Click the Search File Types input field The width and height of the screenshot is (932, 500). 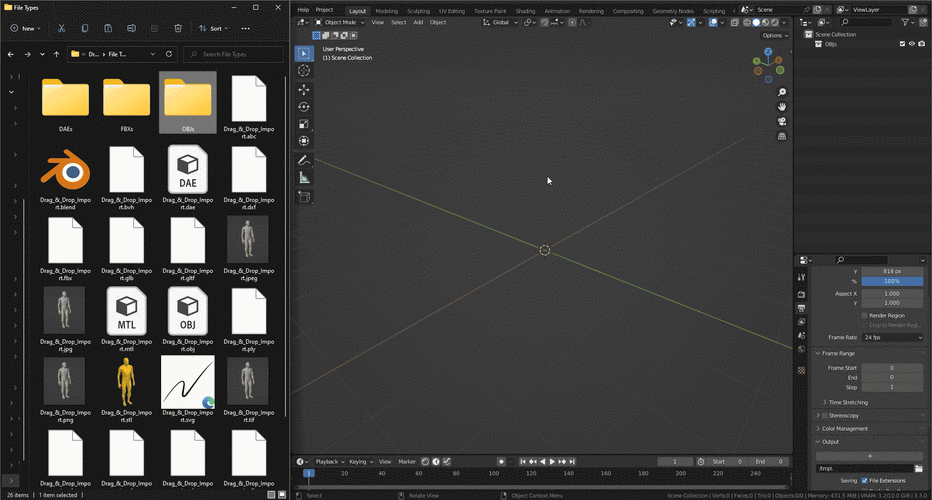(x=233, y=54)
